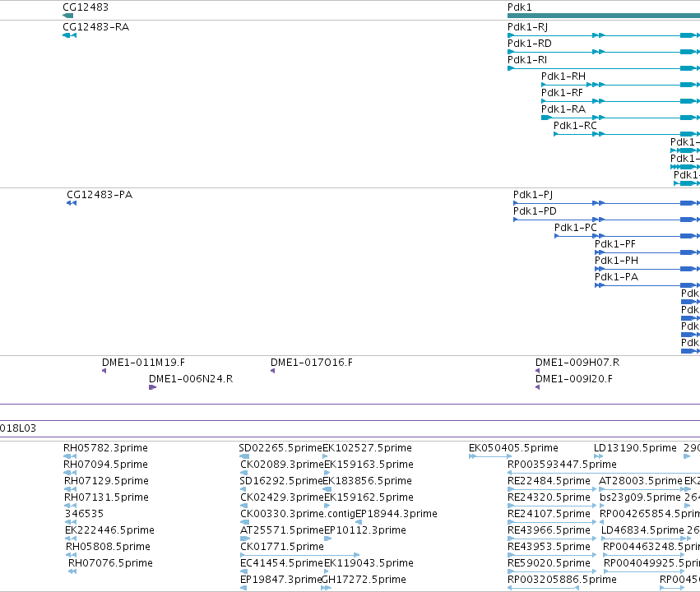Select the LD46834.5prime EST label
Viewport: 700px width, 592px height.
tap(643, 530)
